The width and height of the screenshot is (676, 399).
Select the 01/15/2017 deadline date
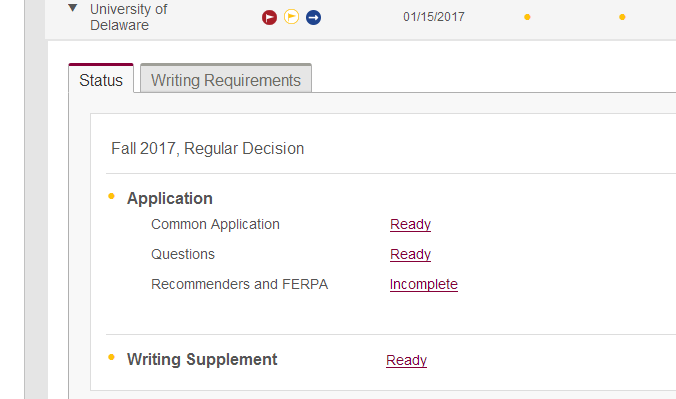point(434,17)
